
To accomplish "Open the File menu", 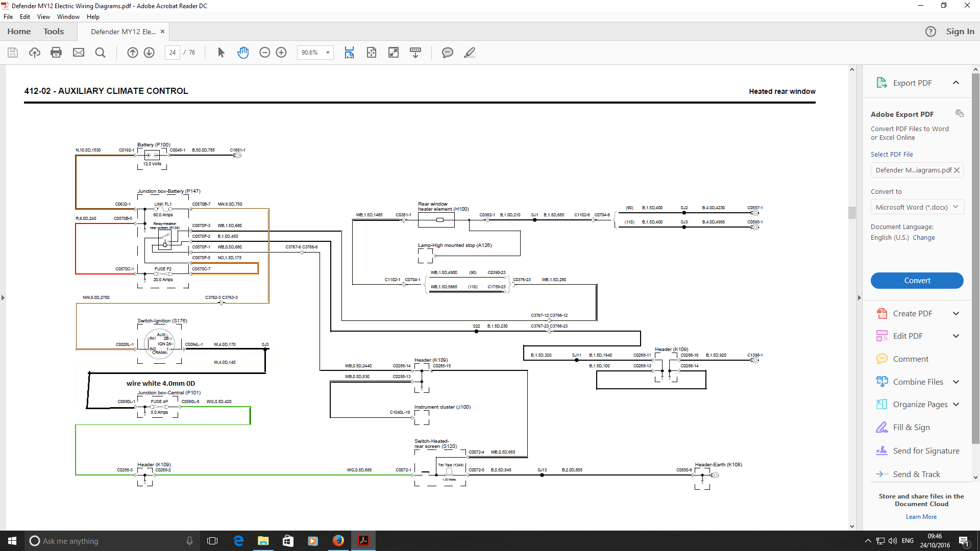I will tap(8, 17).
